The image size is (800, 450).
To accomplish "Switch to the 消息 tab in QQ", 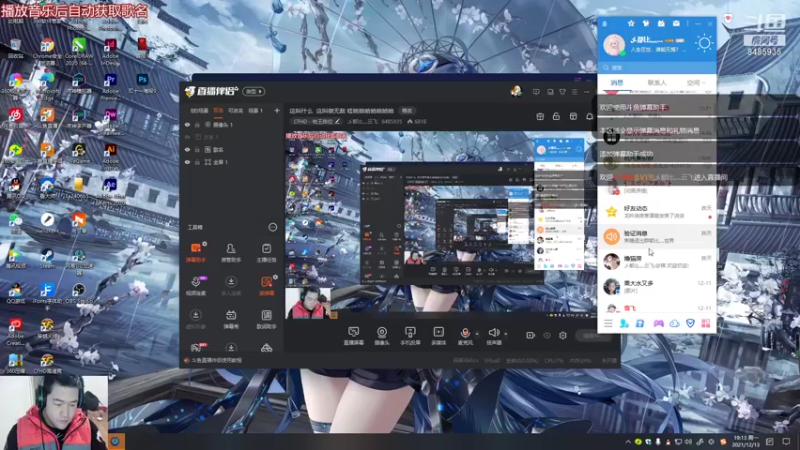I will coord(617,83).
